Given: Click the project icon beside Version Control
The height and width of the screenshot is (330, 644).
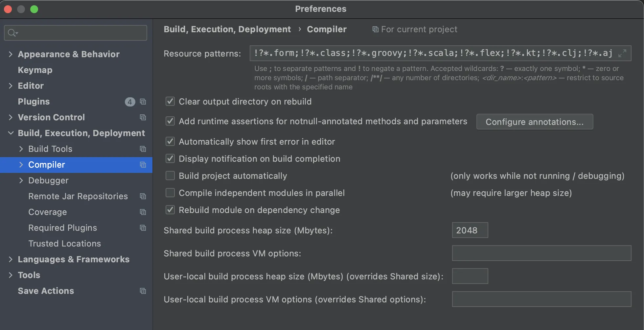Looking at the screenshot, I should 143,117.
